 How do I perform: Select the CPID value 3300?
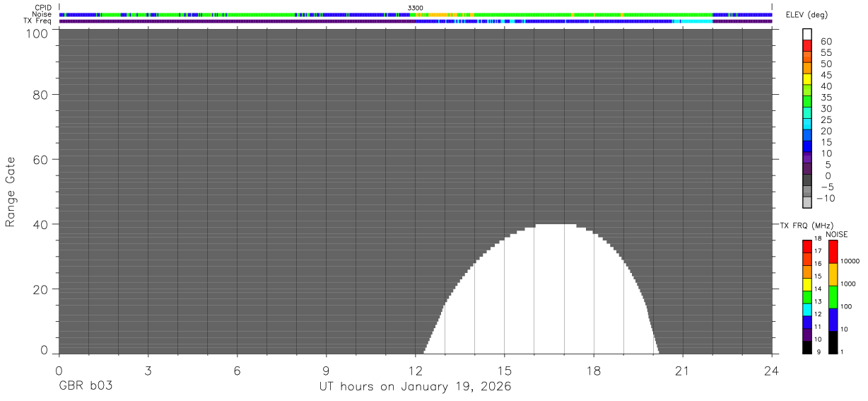coord(416,8)
